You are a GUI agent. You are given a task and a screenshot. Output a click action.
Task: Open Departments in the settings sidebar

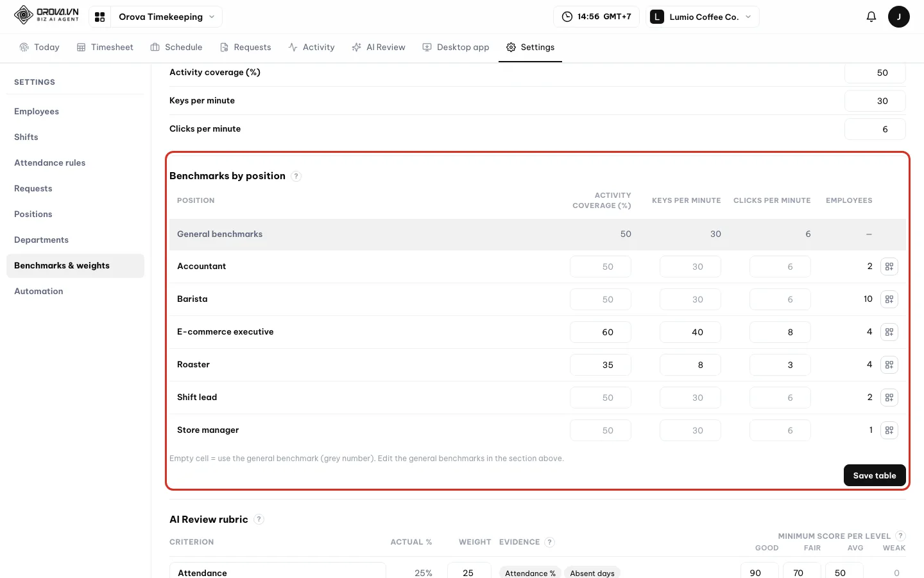75,240
